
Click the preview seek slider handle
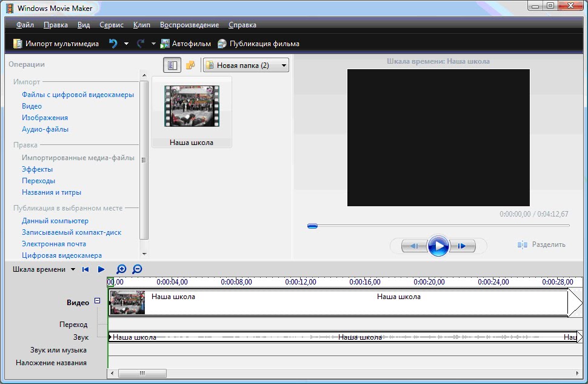pos(312,226)
